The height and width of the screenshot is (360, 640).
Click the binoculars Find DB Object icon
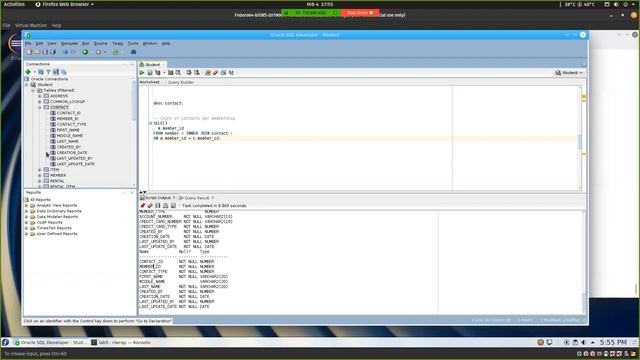pos(133,52)
